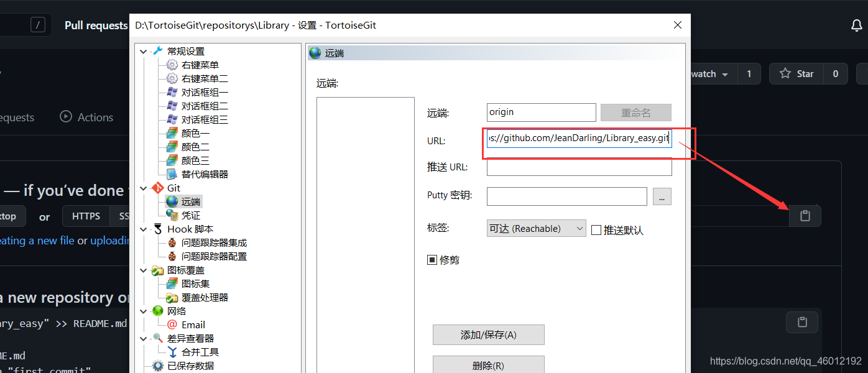868x373 pixels.
Task: Collapse the 网络 tree node
Action: 144,311
